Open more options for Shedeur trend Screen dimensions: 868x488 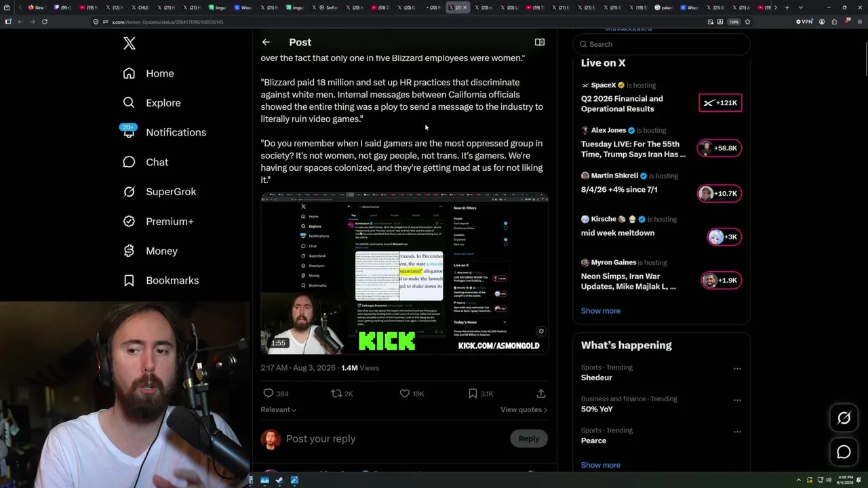tap(737, 369)
